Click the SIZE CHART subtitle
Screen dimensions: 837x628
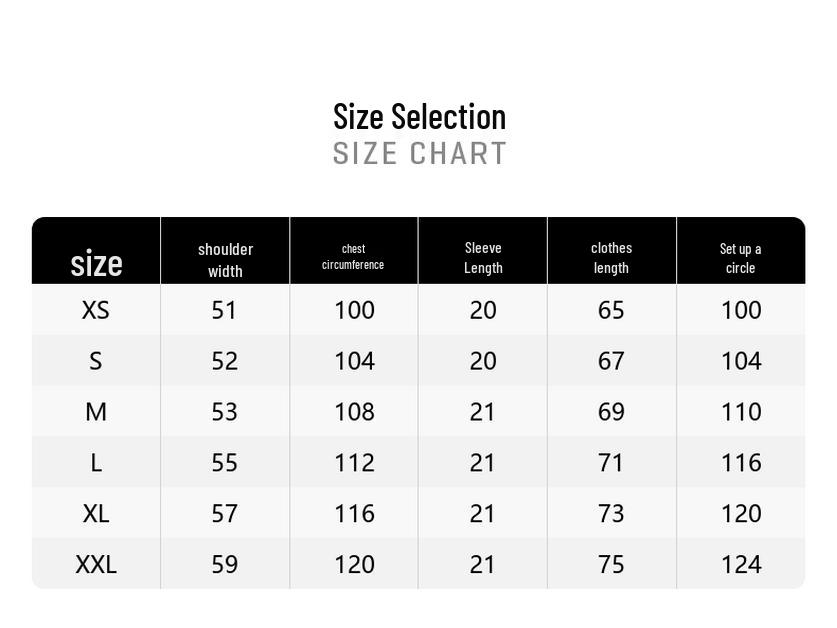click(x=419, y=154)
